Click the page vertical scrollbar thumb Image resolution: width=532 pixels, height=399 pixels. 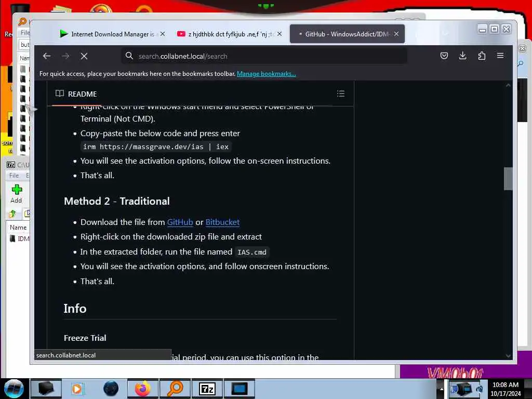(508, 179)
